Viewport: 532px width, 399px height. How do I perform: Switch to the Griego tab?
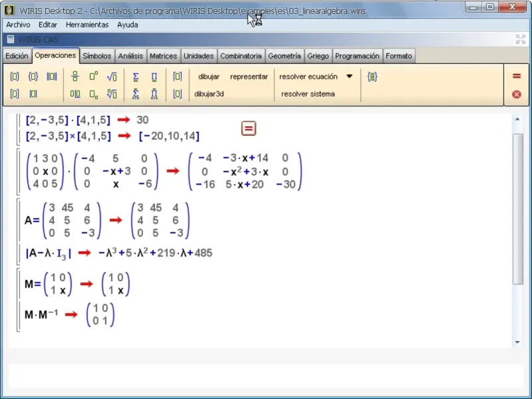coord(318,56)
